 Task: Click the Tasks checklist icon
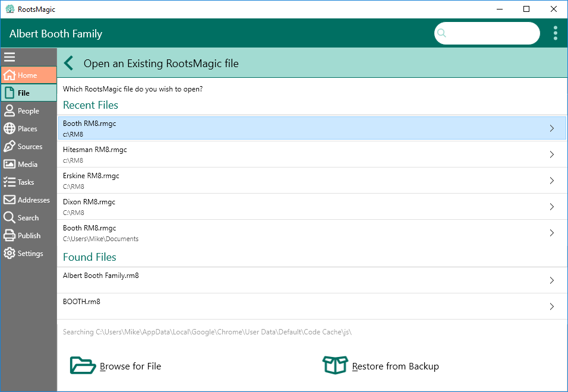coord(10,182)
